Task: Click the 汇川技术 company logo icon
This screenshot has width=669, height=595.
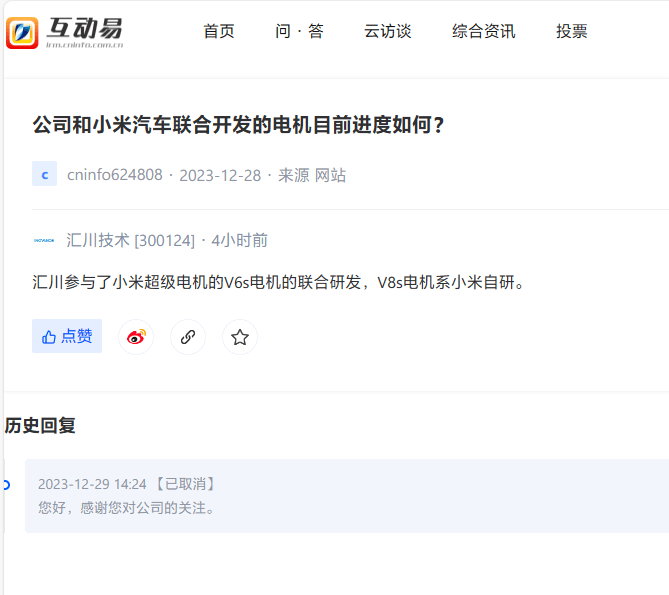Action: click(x=44, y=241)
